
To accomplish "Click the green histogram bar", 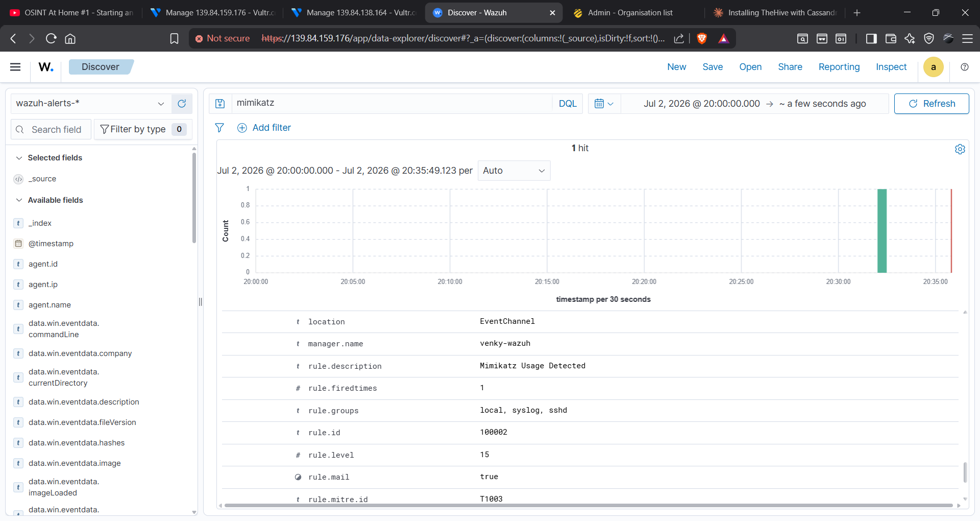I will point(881,230).
